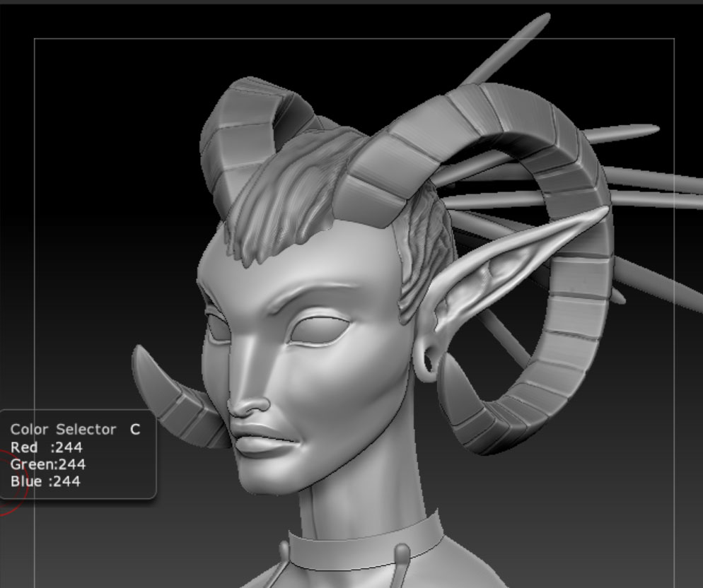The height and width of the screenshot is (588, 703).
Task: Click the "Green:244" value line
Action: (x=48, y=464)
